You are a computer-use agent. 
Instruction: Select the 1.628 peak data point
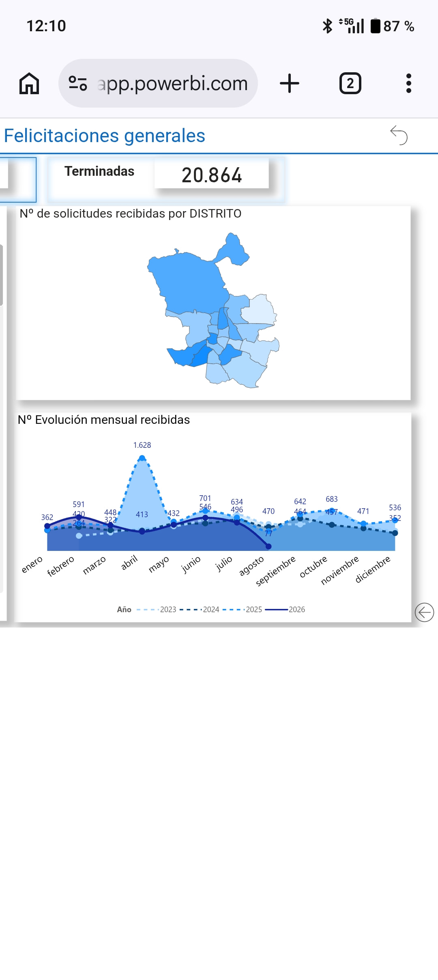[142, 458]
